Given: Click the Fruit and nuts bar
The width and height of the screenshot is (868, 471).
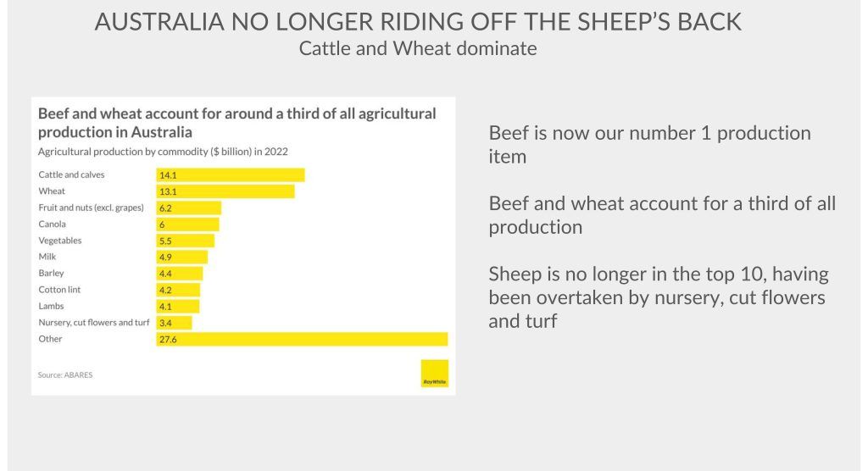Looking at the screenshot, I should coord(189,208).
